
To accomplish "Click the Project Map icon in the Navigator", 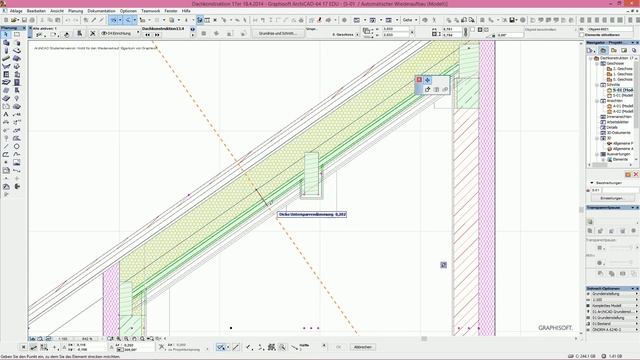I will tap(603, 50).
